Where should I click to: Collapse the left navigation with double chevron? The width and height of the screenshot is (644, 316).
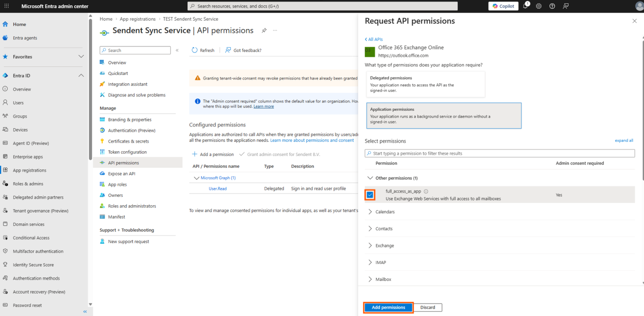click(x=85, y=311)
